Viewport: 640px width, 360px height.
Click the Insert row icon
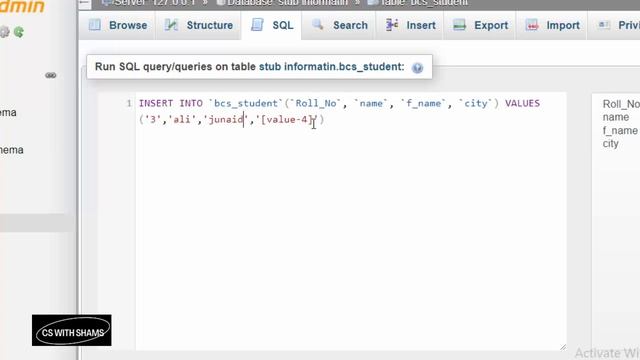[x=392, y=24]
